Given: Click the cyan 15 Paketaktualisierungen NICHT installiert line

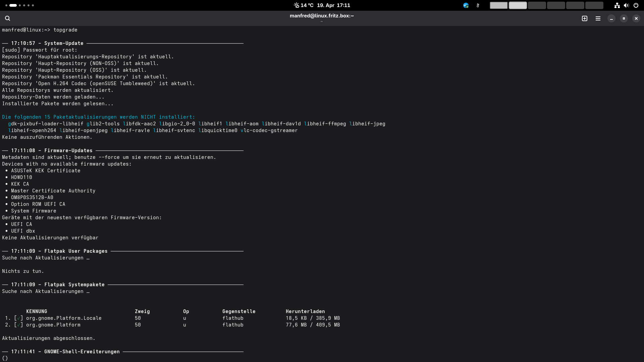Looking at the screenshot, I should (x=99, y=117).
